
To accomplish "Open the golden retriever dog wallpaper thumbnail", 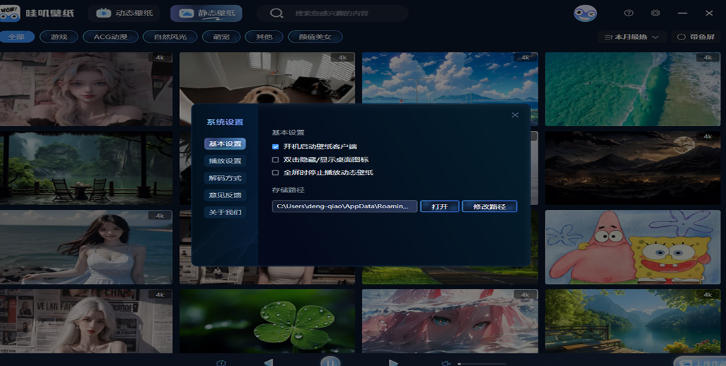I will (267, 78).
